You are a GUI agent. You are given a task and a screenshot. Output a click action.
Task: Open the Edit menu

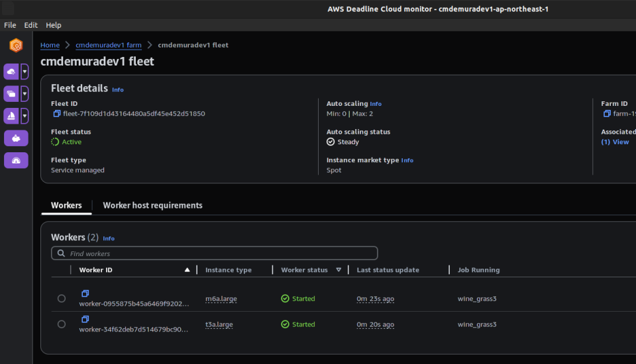click(x=31, y=25)
